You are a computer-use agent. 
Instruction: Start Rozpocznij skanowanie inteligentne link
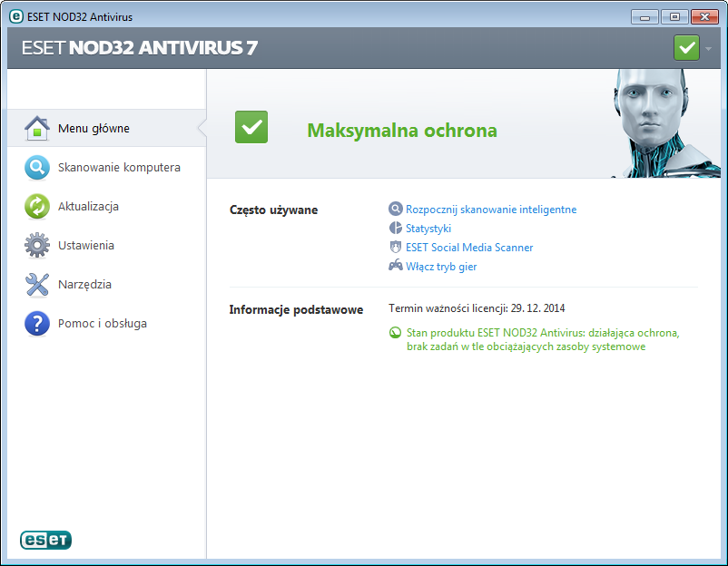[491, 210]
